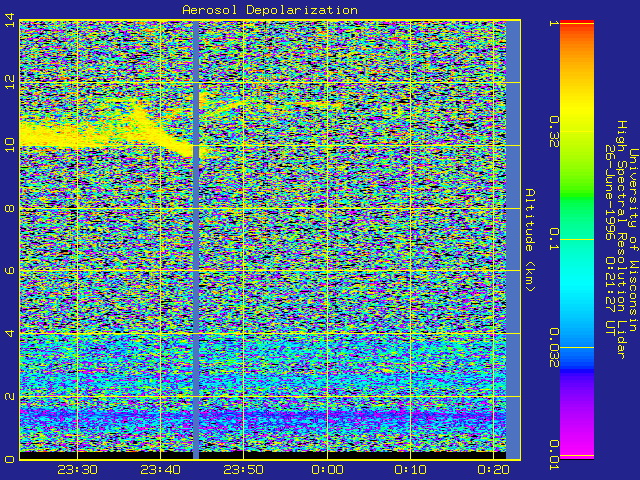The image size is (640, 480).
Task: Click the 0:00 time axis label
Action: click(327, 470)
